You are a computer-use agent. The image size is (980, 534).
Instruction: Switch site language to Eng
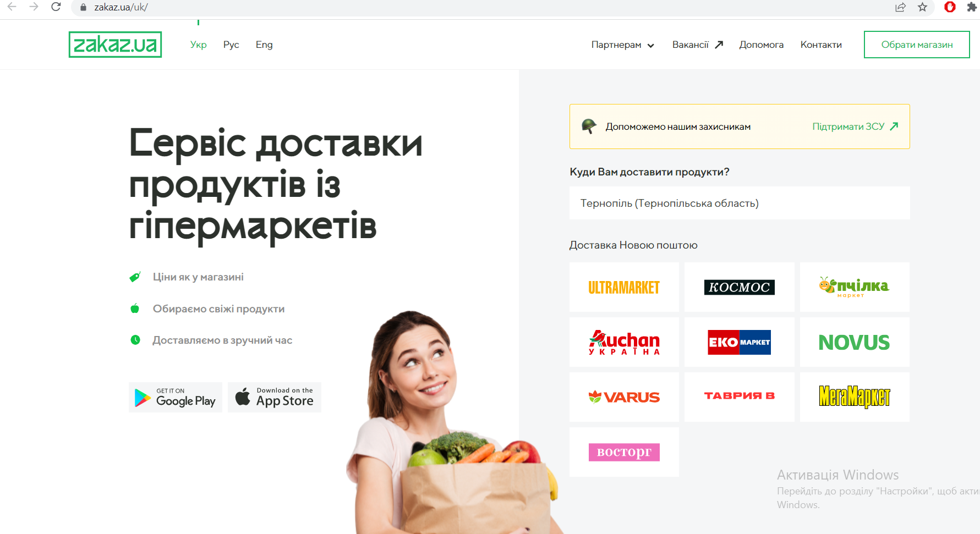[x=264, y=45]
